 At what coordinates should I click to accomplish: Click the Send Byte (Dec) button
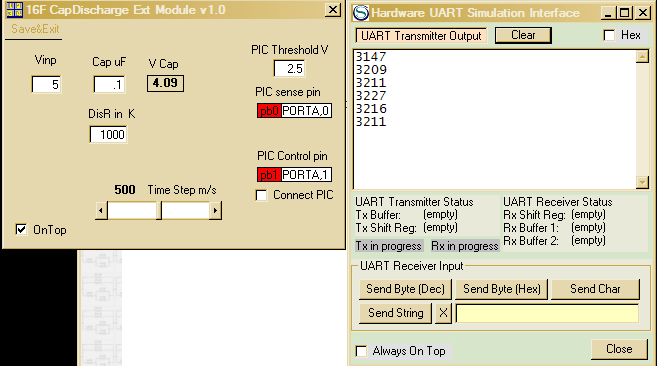click(405, 289)
